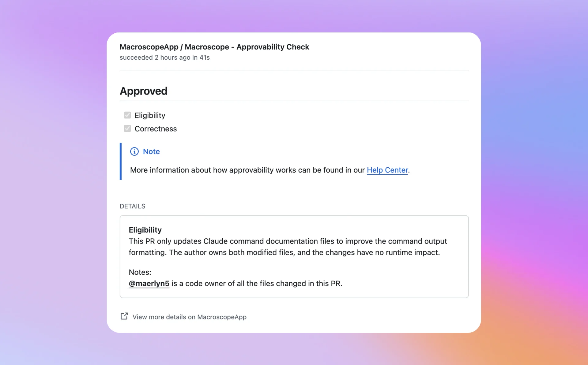This screenshot has height=365, width=588.
Task: Open the Help Center link
Action: [387, 170]
